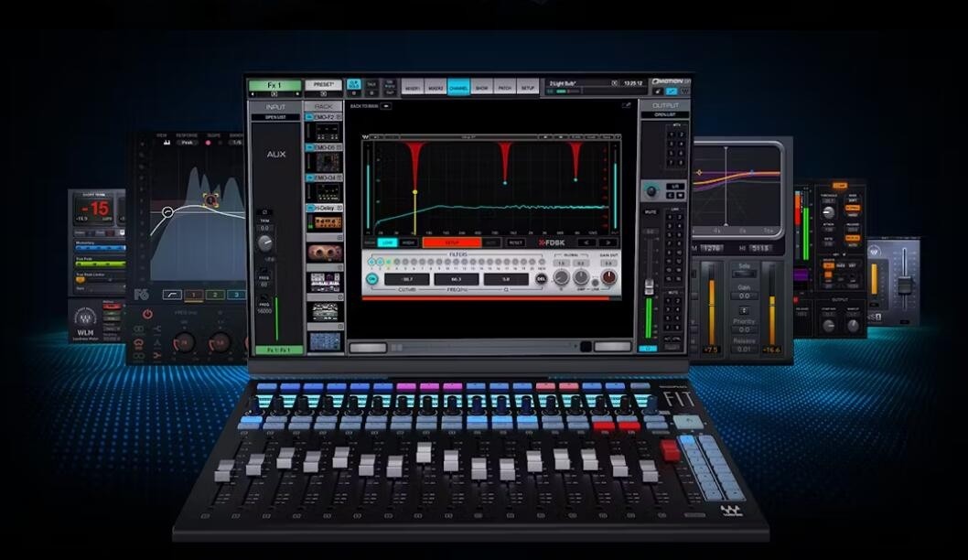Viewport: 968px width, 560px height.
Task: Select the yellow notch filter marker on graph
Action: coord(414,192)
